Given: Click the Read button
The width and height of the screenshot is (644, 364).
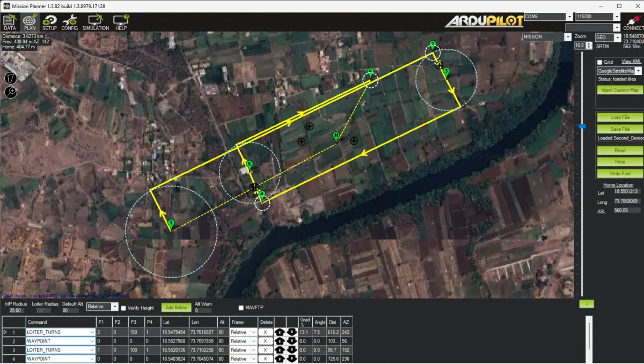Looking at the screenshot, I should 620,151.
